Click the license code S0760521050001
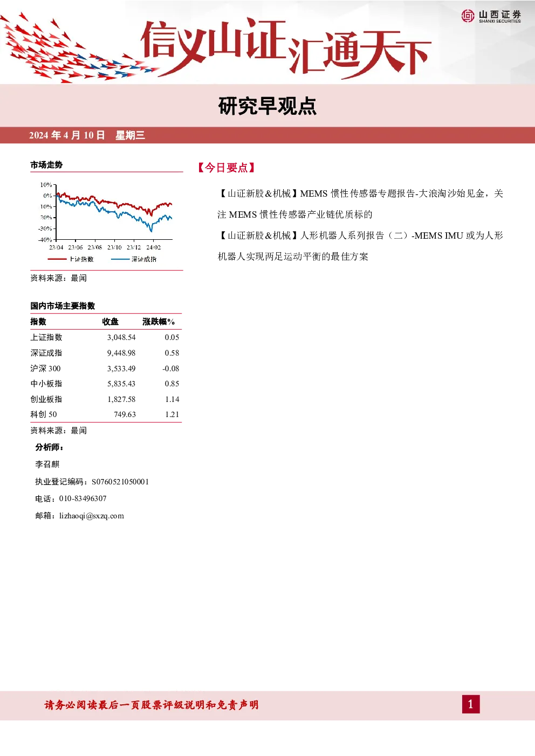 [120, 482]
